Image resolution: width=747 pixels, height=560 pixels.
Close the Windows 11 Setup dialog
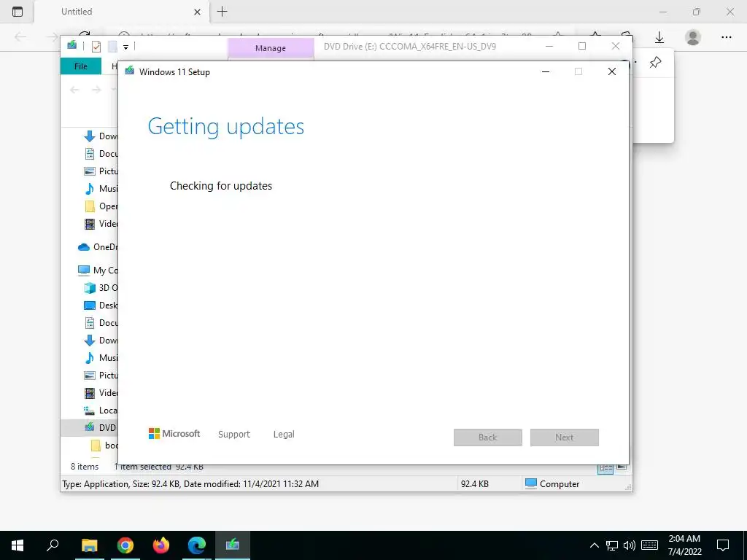coord(612,71)
